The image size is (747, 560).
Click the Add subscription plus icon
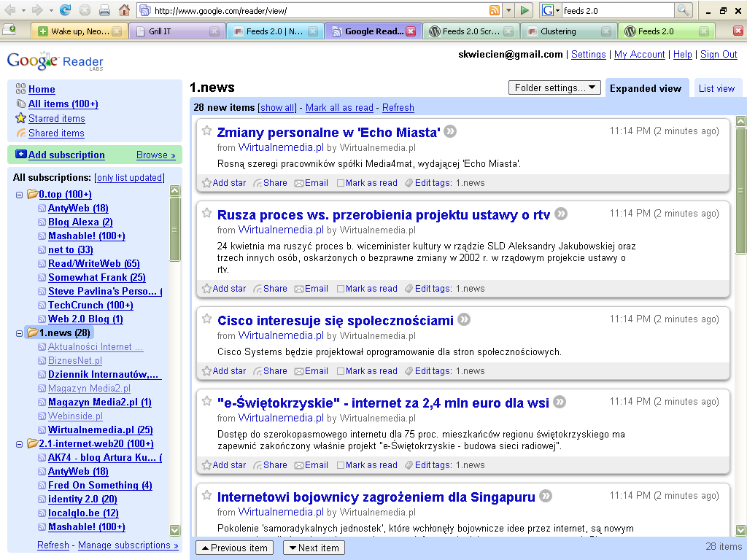point(21,155)
